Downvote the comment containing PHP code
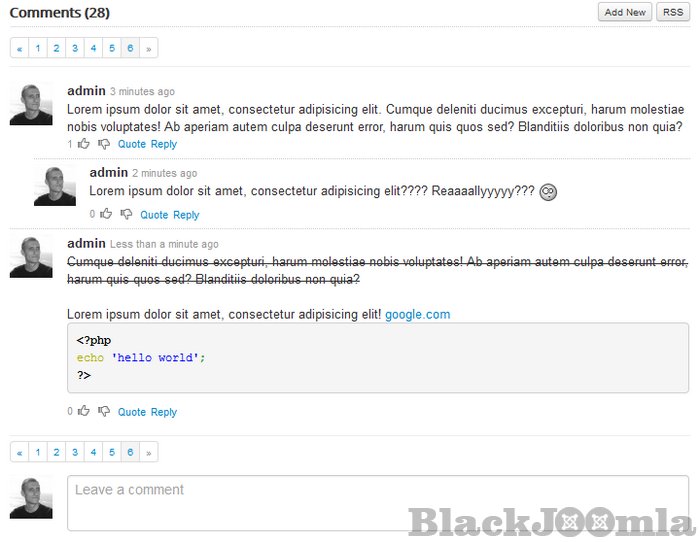The width and height of the screenshot is (700, 542). [104, 411]
